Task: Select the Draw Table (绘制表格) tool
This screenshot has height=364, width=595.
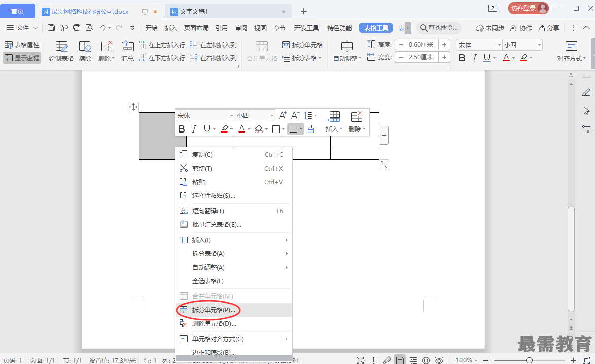Action: tap(61, 51)
